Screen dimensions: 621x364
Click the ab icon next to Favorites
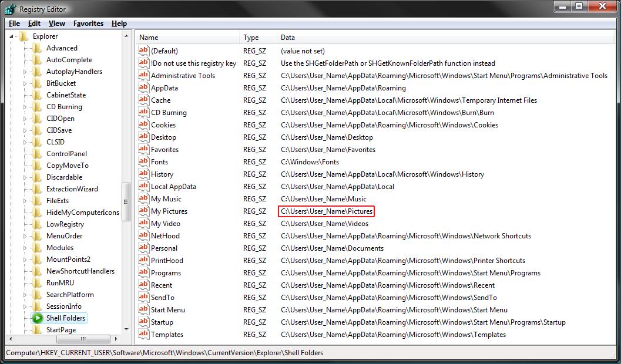(x=143, y=149)
